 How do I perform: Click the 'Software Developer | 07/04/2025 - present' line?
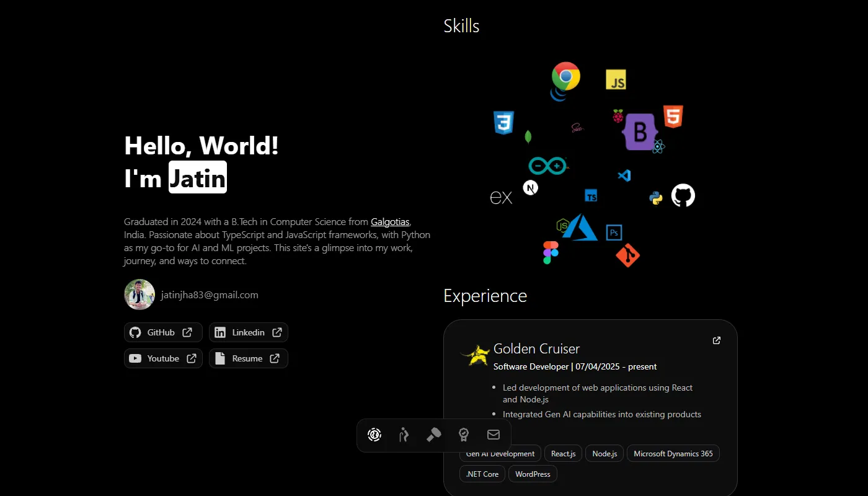point(575,366)
